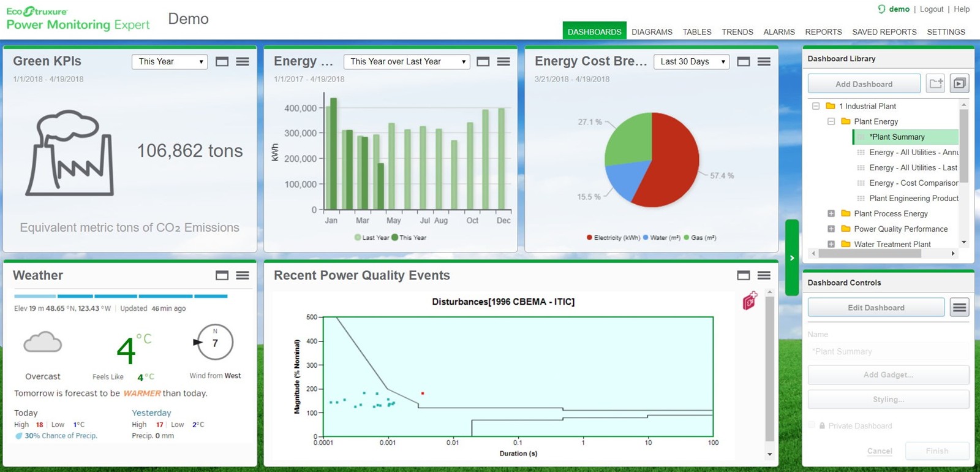Expand the Power Quality Performance folder
The height and width of the screenshot is (472, 980).
[831, 229]
